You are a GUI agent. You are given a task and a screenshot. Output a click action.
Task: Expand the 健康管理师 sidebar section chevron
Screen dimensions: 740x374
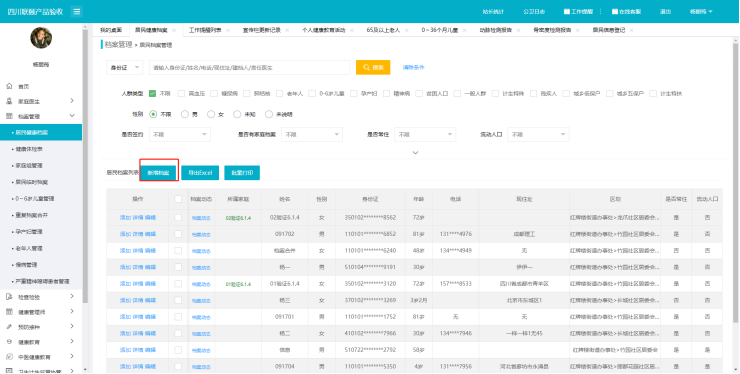pyautogui.click(x=72, y=311)
